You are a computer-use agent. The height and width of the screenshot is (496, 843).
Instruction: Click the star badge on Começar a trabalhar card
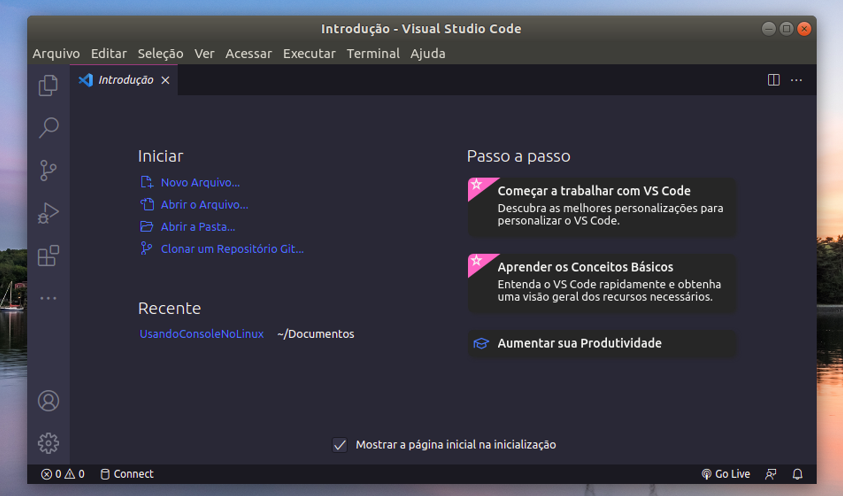(477, 185)
